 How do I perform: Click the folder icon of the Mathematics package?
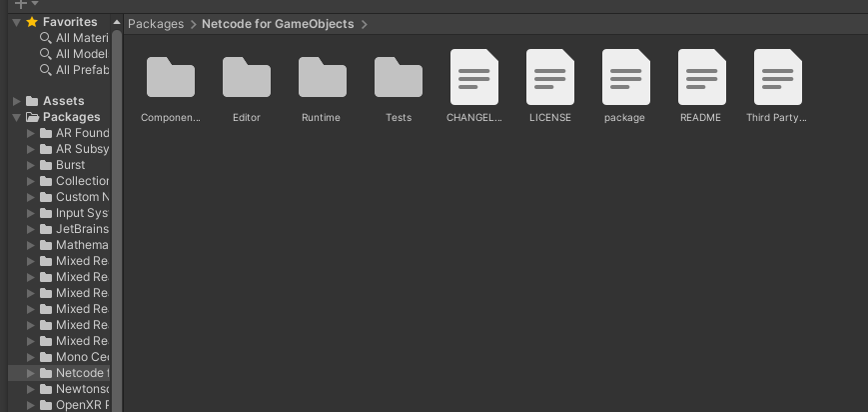pyautogui.click(x=46, y=245)
